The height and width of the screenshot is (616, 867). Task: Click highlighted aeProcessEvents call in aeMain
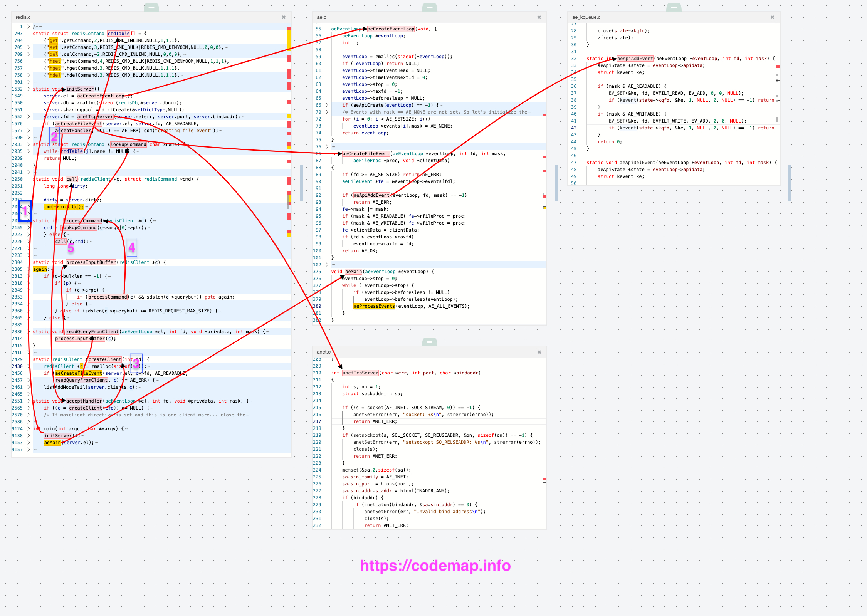coord(374,306)
